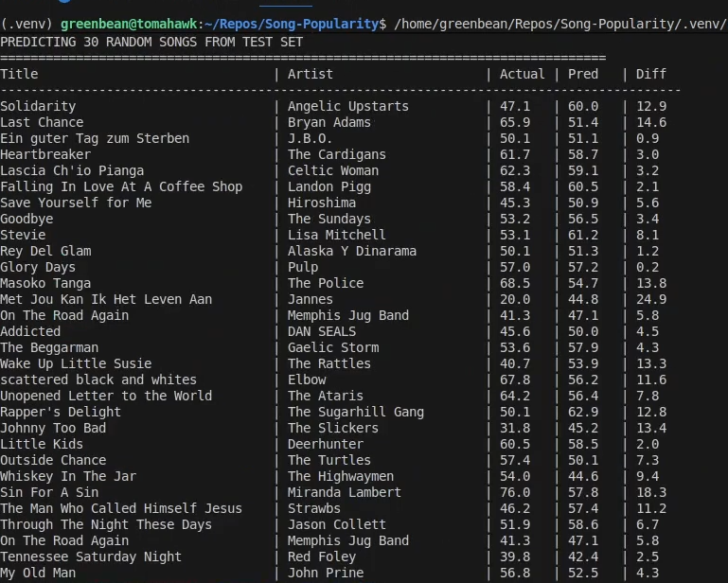Select 'Celtic Woman' artist text
The height and width of the screenshot is (583, 728).
[333, 170]
